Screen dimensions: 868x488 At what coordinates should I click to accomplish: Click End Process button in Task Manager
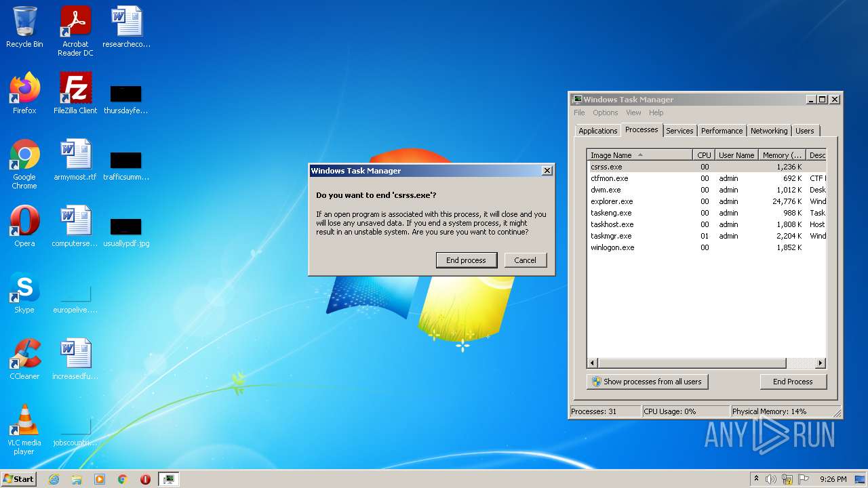click(793, 382)
